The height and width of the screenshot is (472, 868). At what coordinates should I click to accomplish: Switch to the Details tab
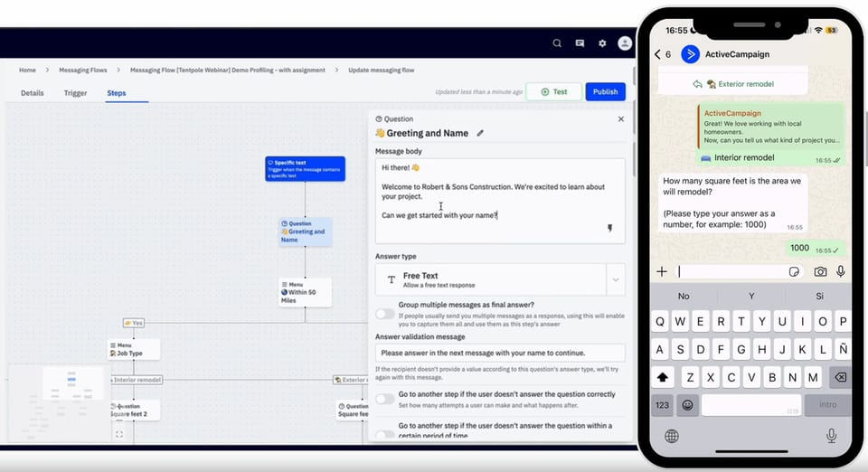pyautogui.click(x=33, y=93)
